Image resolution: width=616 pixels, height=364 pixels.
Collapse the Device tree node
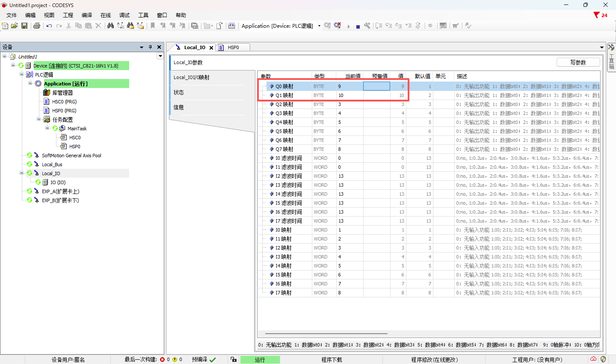click(x=13, y=65)
